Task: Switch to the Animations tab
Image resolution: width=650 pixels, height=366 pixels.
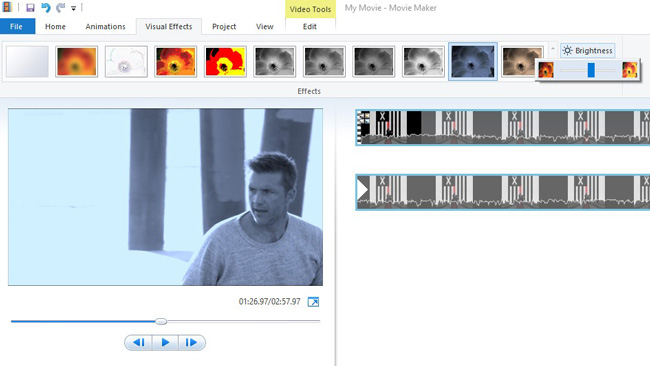Action: [105, 26]
